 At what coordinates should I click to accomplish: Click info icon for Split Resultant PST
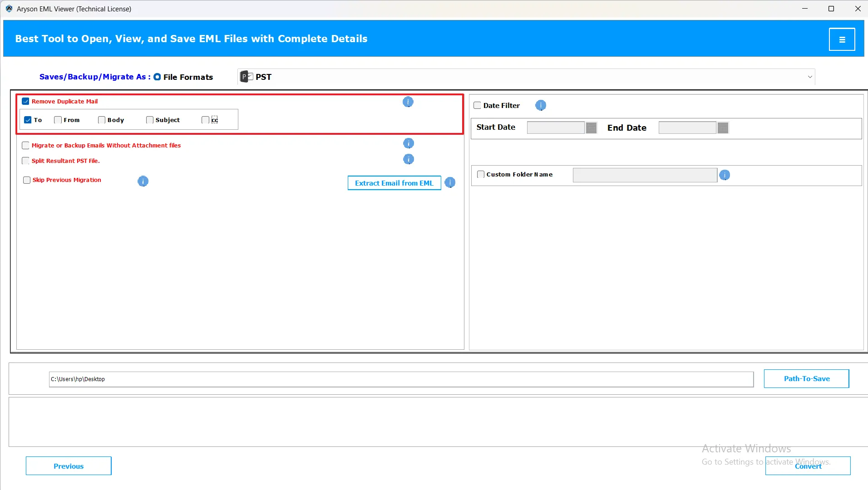click(x=408, y=159)
